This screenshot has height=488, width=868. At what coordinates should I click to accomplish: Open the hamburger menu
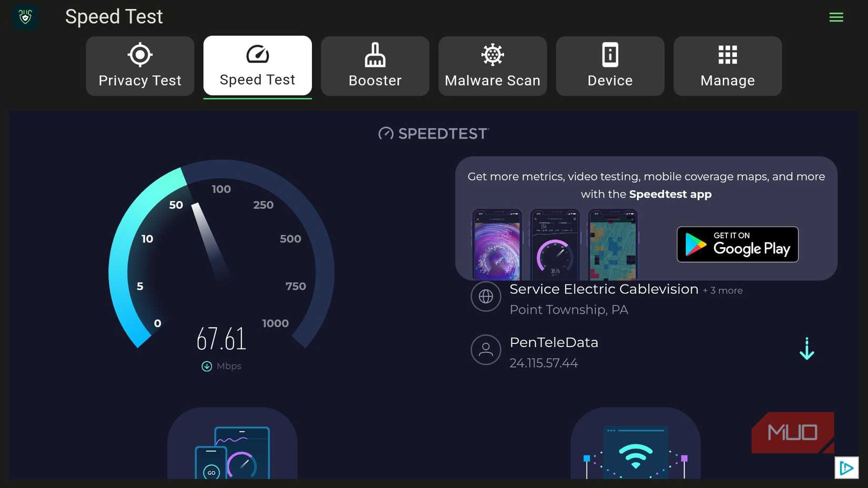point(835,17)
